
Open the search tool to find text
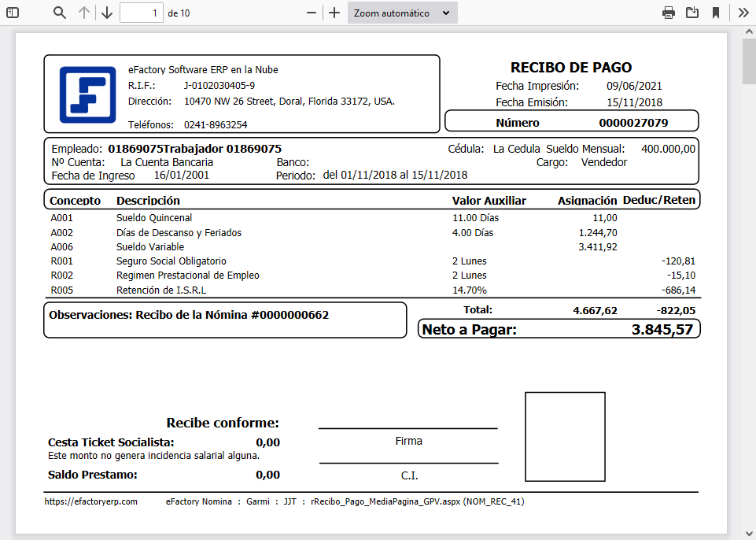pos(58,13)
